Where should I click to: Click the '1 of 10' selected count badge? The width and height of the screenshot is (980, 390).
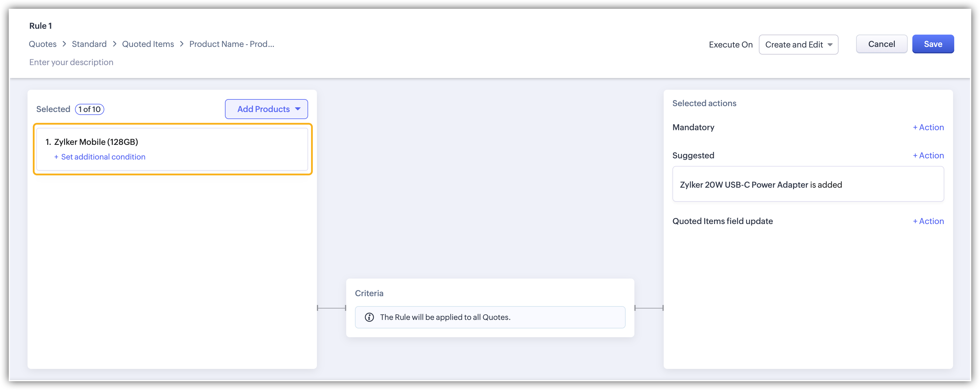tap(89, 109)
